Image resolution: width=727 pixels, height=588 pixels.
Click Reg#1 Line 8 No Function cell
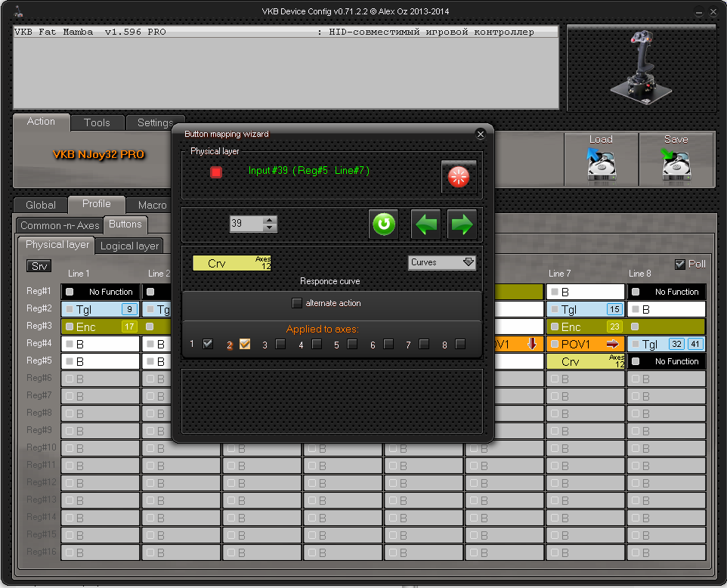[667, 292]
